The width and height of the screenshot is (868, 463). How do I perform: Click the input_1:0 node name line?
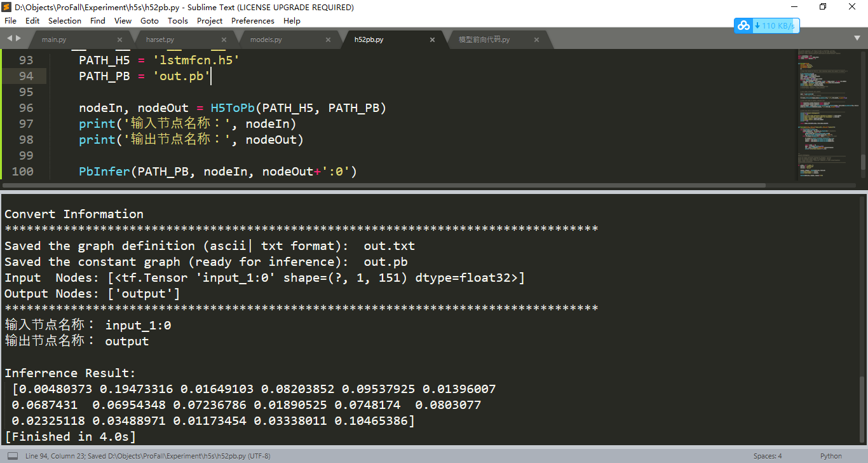88,326
